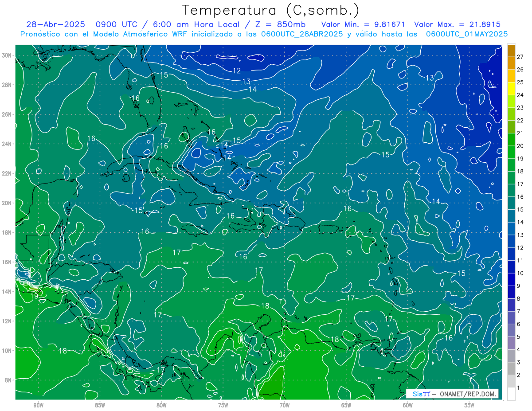Click the color scale label "27"
The width and height of the screenshot is (532, 411).
click(520, 57)
